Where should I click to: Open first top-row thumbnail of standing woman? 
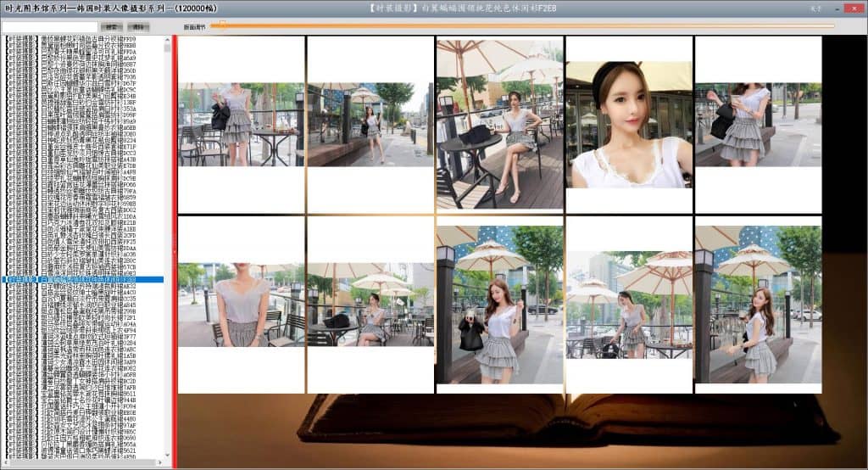(240, 124)
